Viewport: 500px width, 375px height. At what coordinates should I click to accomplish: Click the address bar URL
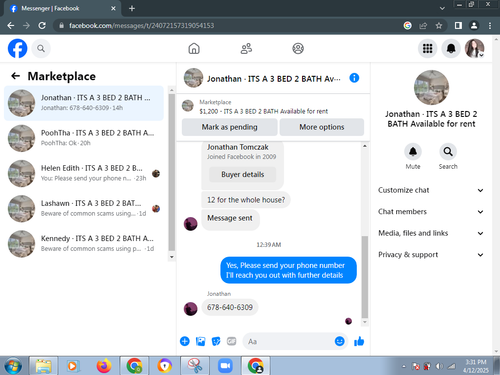coord(141,26)
